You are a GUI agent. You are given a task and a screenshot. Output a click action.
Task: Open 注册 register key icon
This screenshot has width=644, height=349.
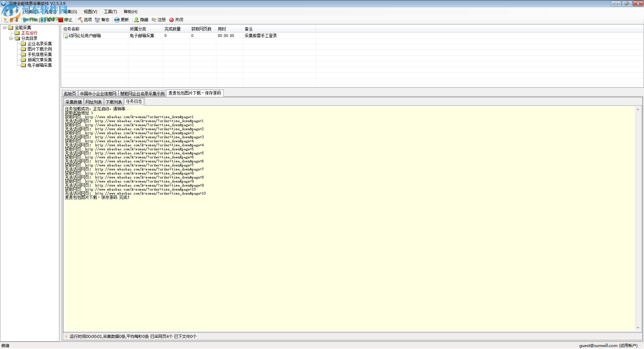coord(154,20)
